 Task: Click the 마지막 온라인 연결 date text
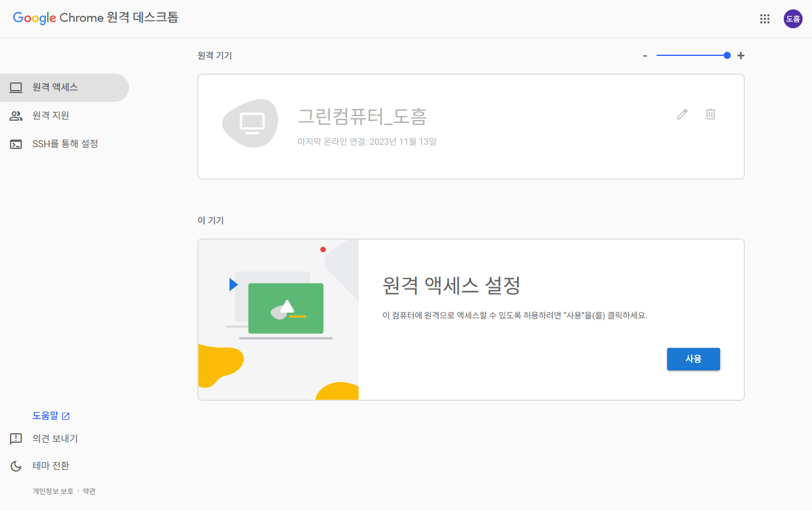pos(367,141)
